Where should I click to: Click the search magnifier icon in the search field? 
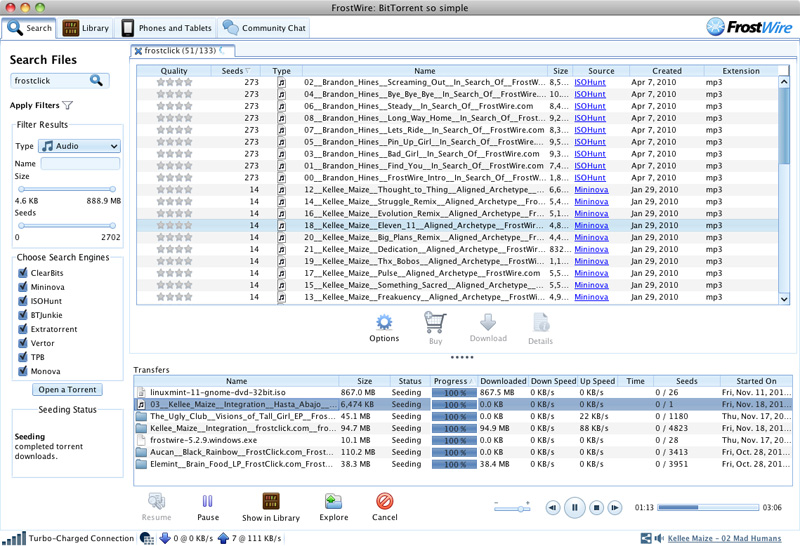pos(96,80)
